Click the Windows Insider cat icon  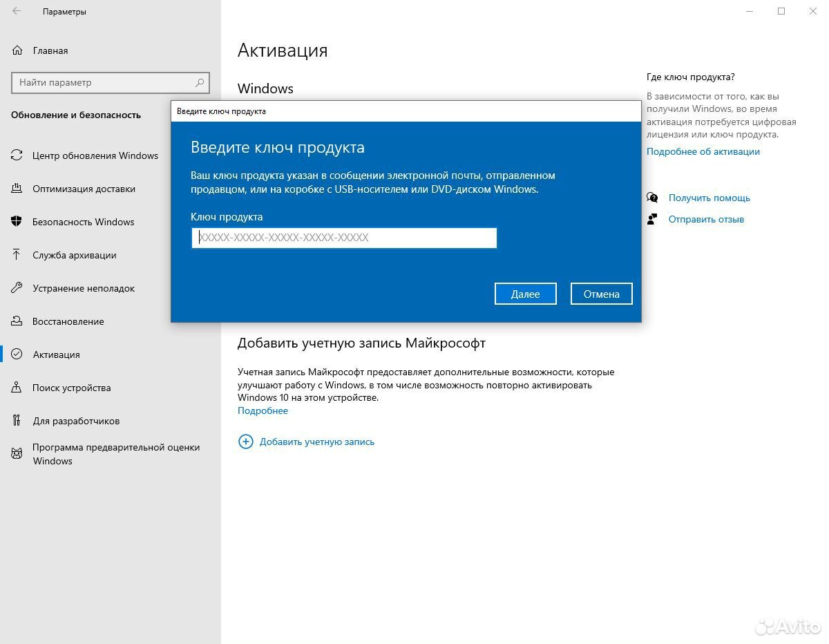click(x=17, y=454)
